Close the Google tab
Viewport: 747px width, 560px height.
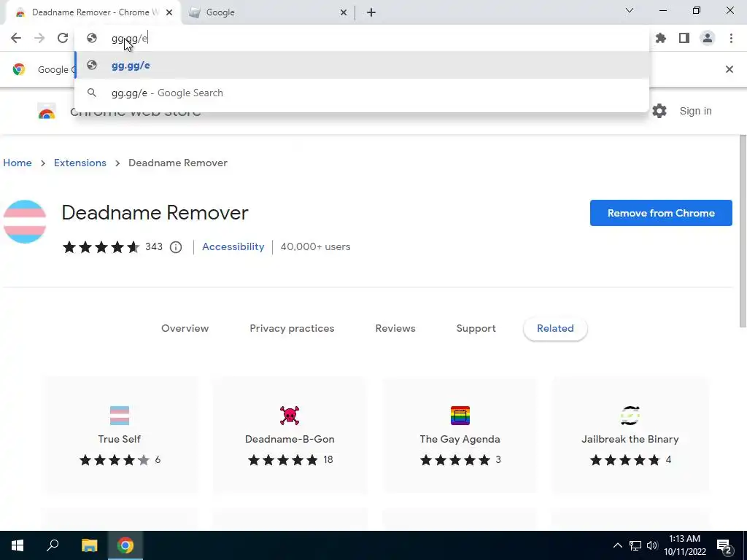[344, 12]
